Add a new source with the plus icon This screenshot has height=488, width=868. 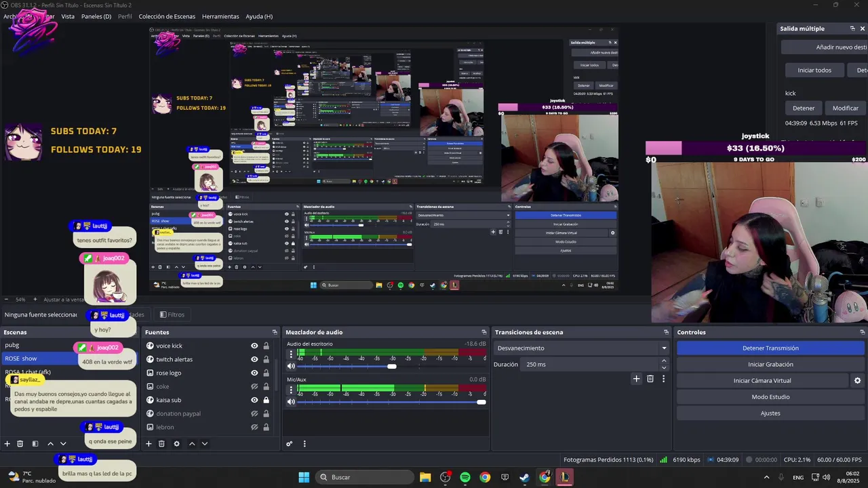tap(149, 444)
